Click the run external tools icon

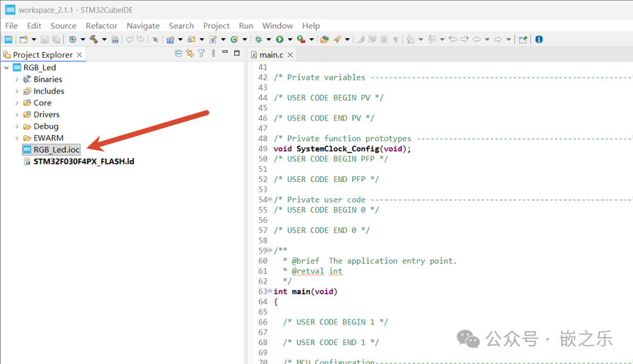tap(301, 39)
